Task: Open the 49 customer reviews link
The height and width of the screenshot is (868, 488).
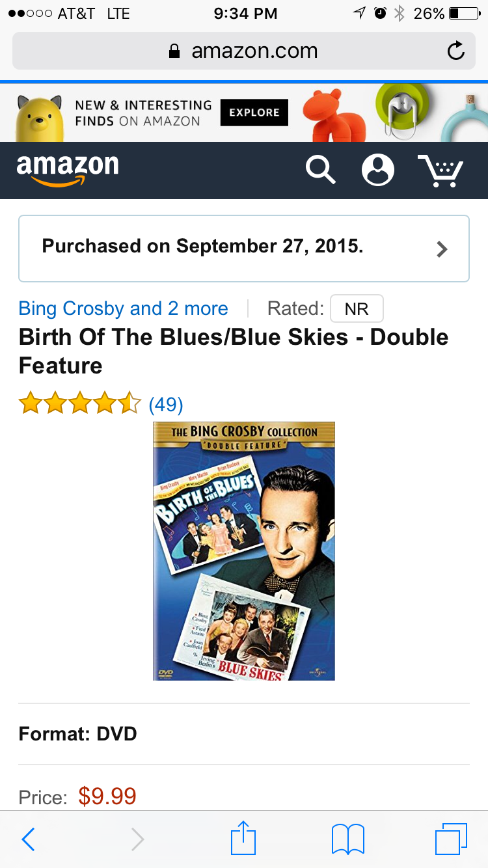Action: tap(166, 405)
